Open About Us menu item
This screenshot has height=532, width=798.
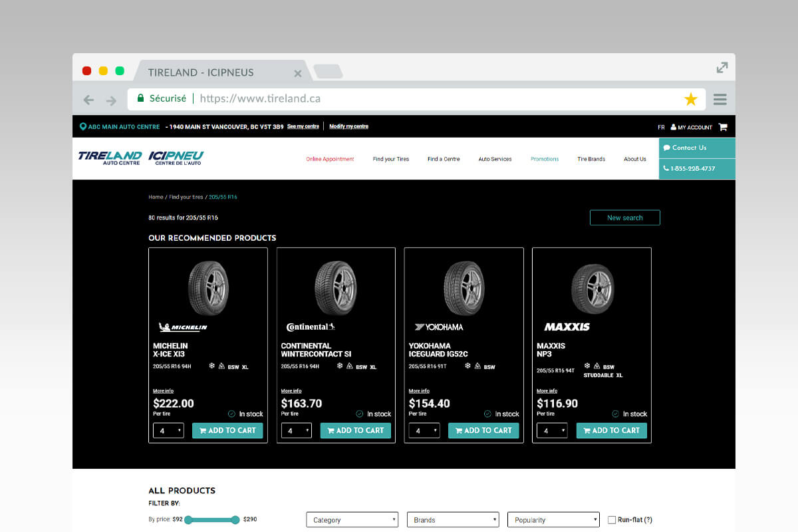635,159
